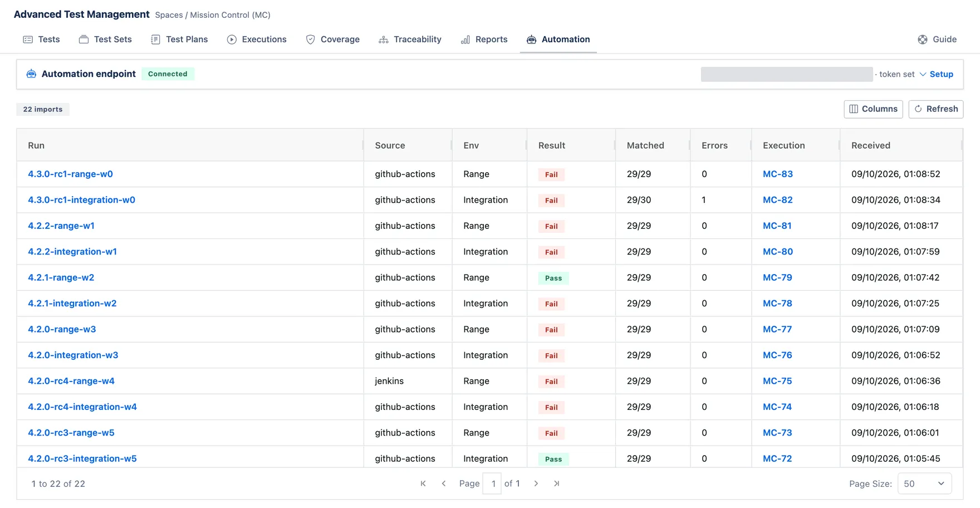Click the Automation endpoint robot icon
980x508 pixels.
coord(32,74)
